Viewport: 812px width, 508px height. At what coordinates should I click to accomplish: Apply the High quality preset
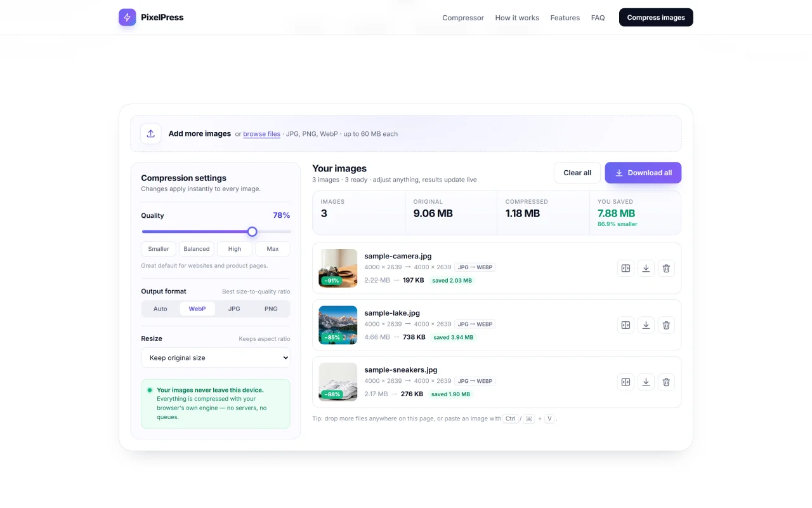(235, 249)
